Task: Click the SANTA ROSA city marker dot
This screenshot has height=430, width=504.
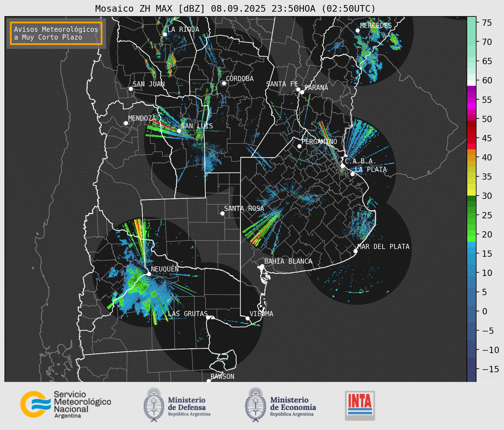Action: point(222,213)
